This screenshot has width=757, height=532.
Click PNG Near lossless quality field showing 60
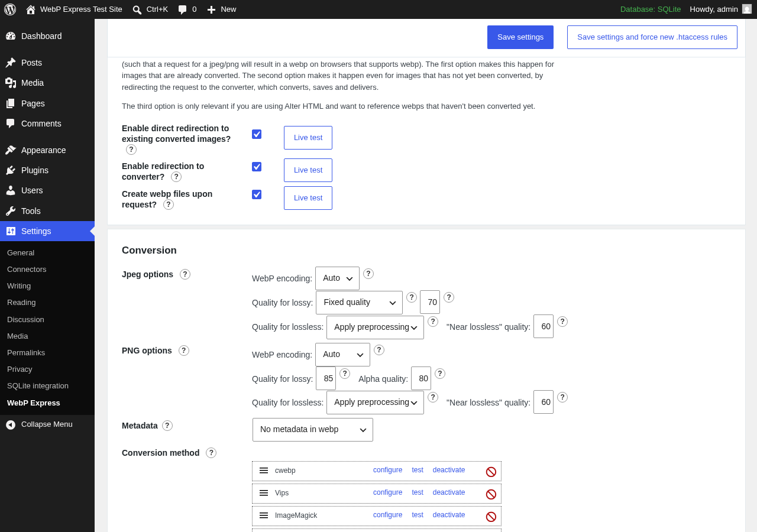544,402
